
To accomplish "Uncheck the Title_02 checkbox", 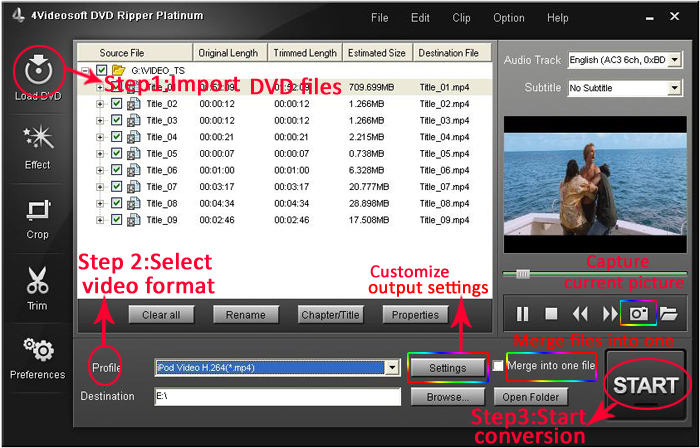I will pyautogui.click(x=117, y=104).
